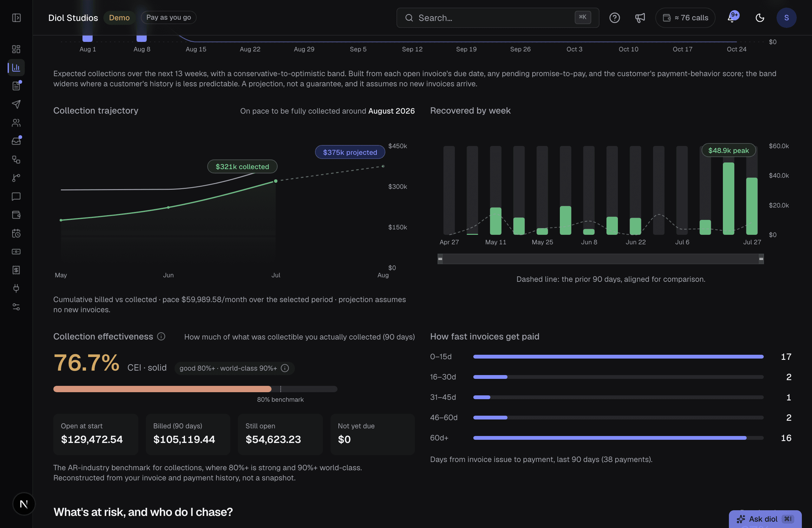Click the Aug 1 forecast bar
This screenshot has height=528, width=812.
[x=88, y=38]
